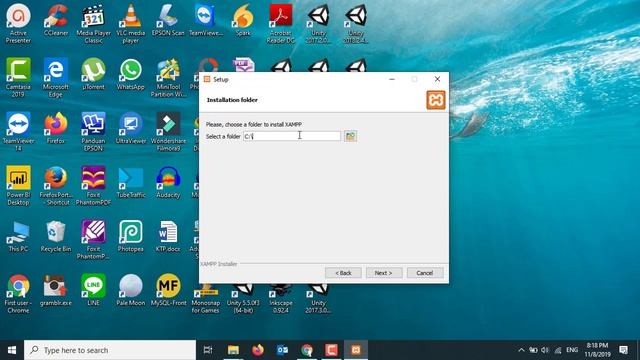Select Wondershare Filmora9 icon
The image size is (640, 360).
click(x=168, y=131)
